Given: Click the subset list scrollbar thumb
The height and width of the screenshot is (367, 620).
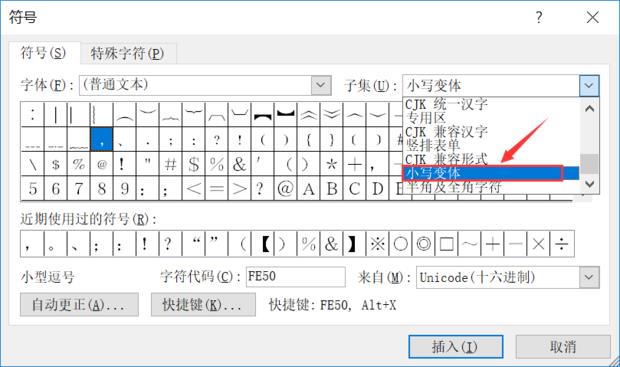Looking at the screenshot, I should (x=590, y=163).
